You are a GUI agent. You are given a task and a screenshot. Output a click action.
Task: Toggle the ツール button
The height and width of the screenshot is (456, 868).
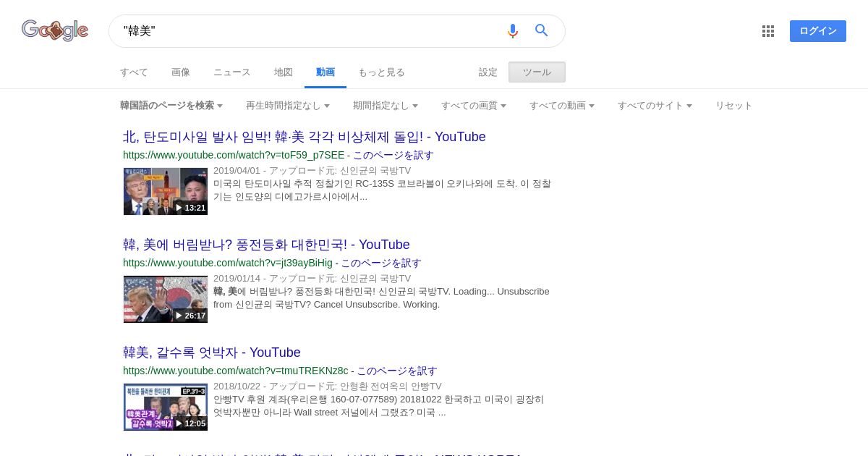537,72
